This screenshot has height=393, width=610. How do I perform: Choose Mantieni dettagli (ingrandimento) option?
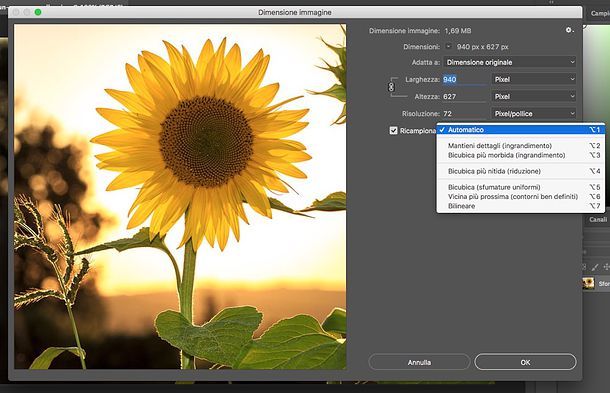click(x=521, y=146)
